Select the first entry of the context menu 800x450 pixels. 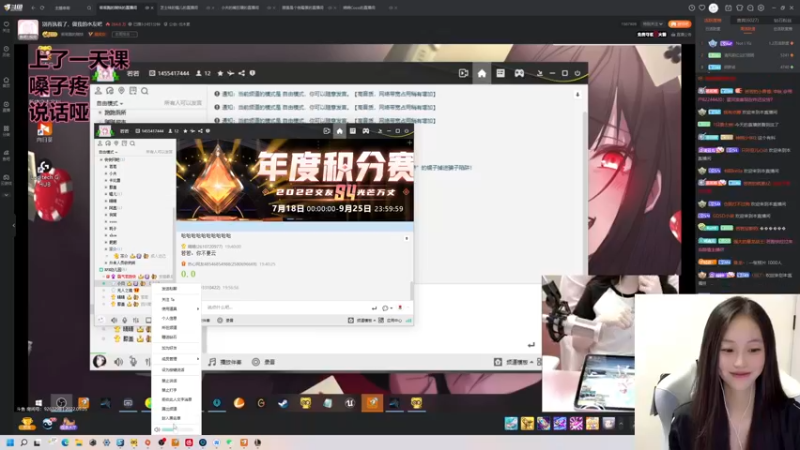pos(169,289)
